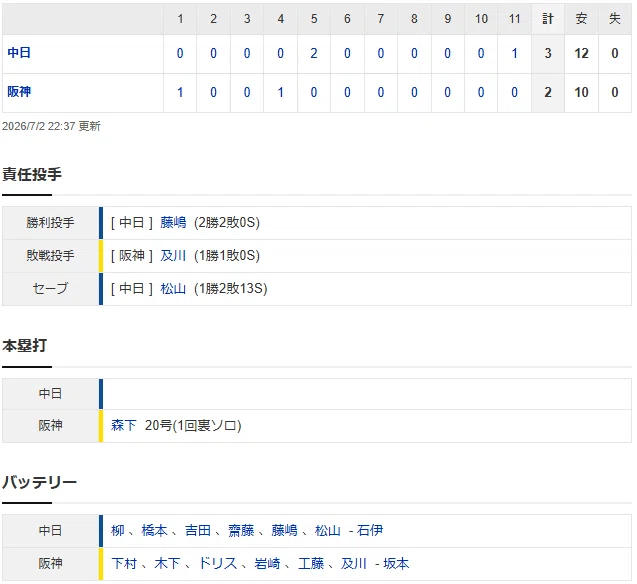Click 吉田 in the 中日 battery row
637x584 pixels.
(198, 530)
